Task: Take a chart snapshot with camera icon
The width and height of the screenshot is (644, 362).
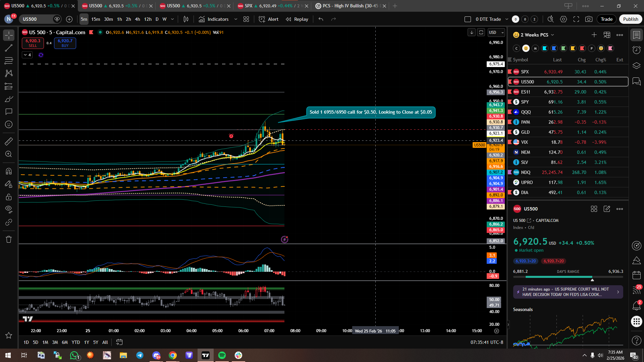Action: pos(589,19)
